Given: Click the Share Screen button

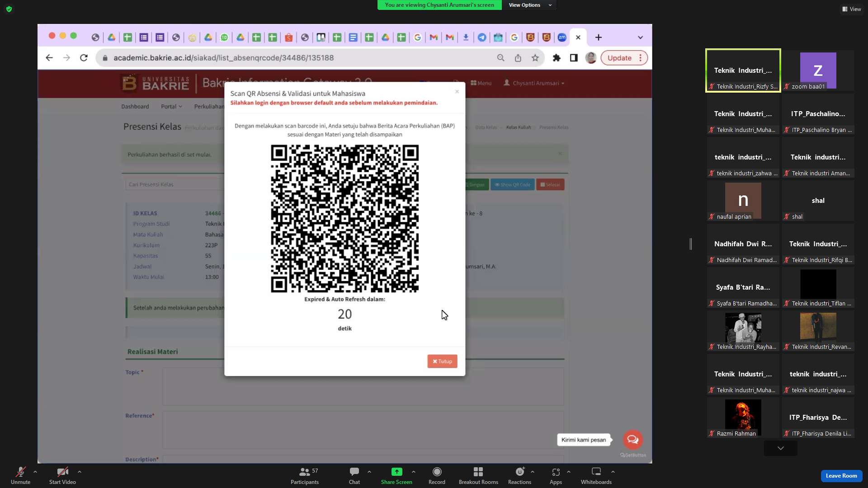Looking at the screenshot, I should tap(396, 475).
